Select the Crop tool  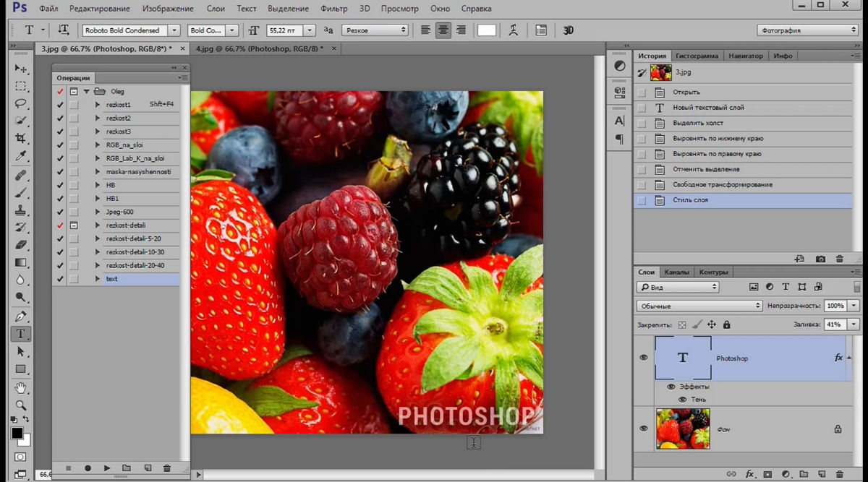[20, 138]
